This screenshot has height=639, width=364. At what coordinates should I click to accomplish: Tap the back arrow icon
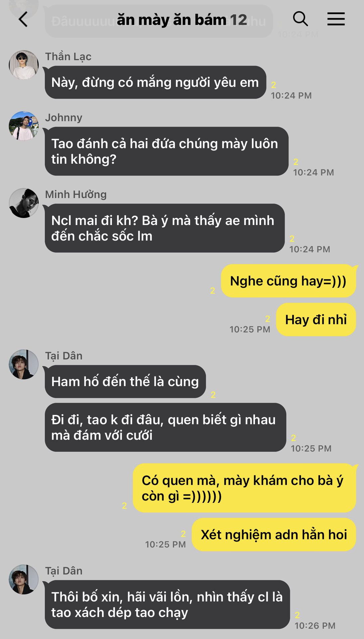pyautogui.click(x=23, y=19)
